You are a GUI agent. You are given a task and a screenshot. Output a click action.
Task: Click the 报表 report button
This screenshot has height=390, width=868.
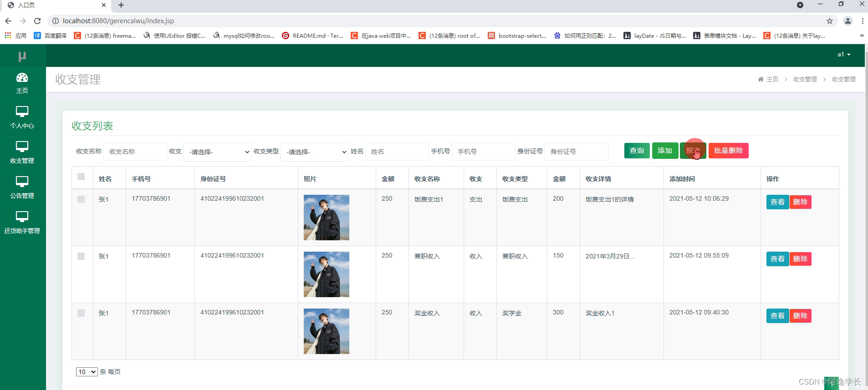click(x=693, y=151)
